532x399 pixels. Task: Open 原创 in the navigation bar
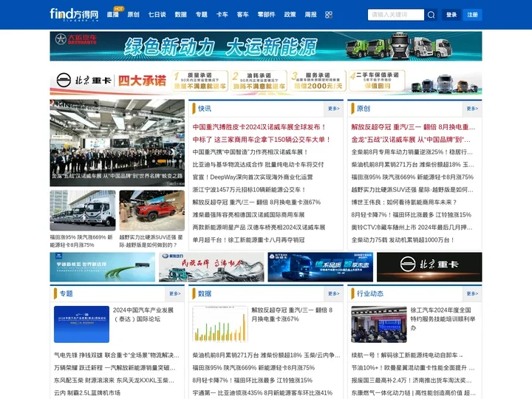click(133, 15)
